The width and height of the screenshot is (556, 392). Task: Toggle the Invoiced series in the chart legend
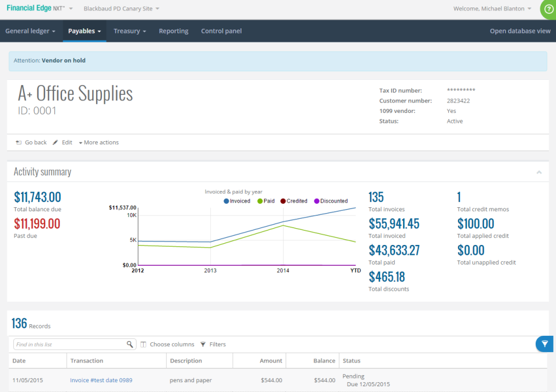[x=239, y=200]
